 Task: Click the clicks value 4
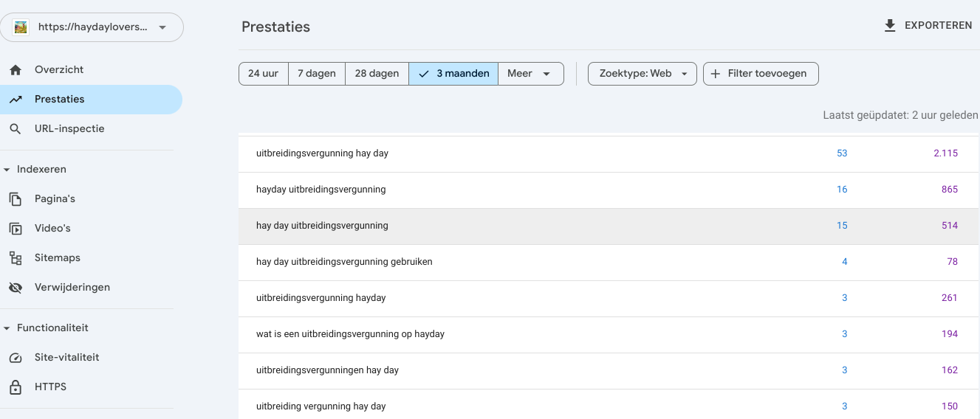[x=845, y=262]
